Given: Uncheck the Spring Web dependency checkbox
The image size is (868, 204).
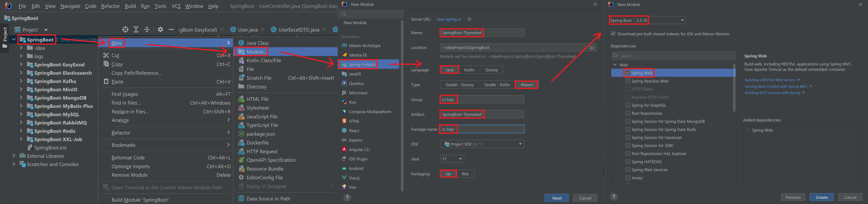Looking at the screenshot, I should pyautogui.click(x=628, y=73).
